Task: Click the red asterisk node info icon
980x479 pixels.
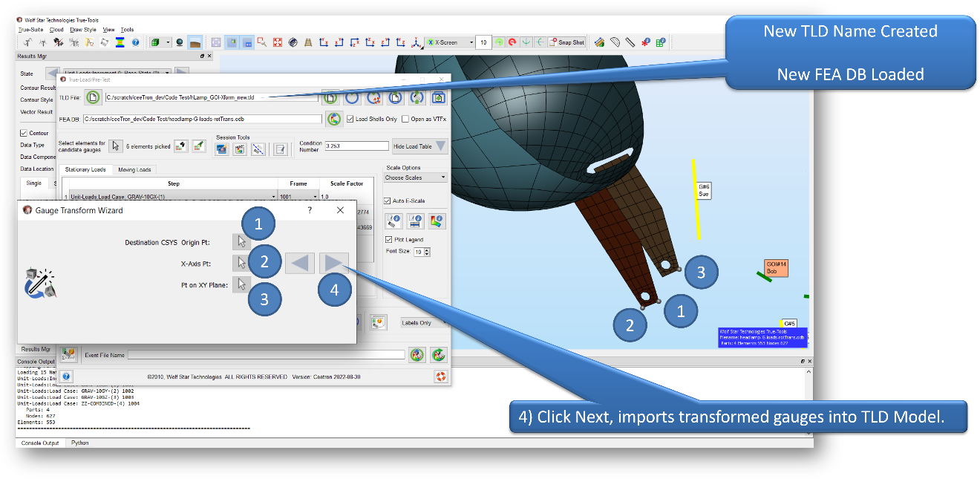Action: coord(644,42)
